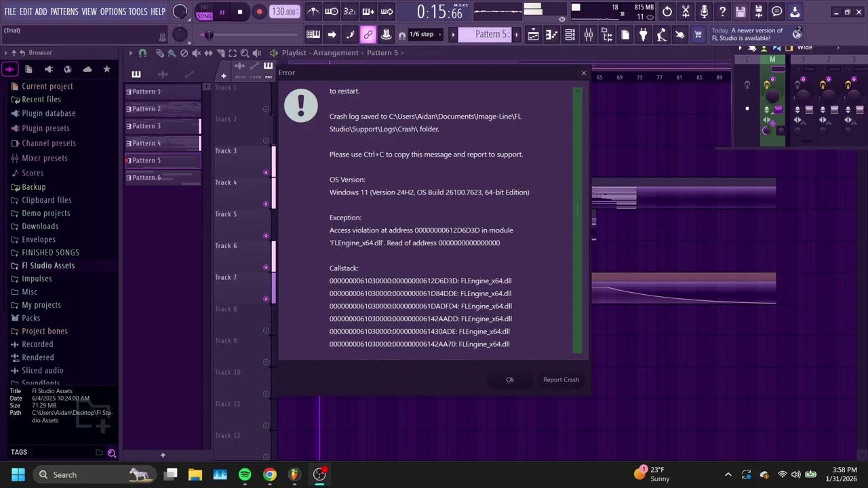Switch picker to NOTE tab

click(x=241, y=71)
